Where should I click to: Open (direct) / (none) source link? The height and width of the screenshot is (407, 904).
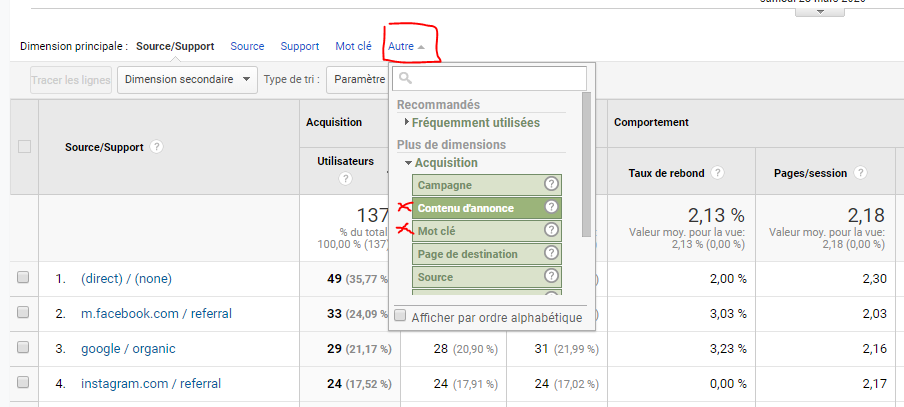point(126,279)
